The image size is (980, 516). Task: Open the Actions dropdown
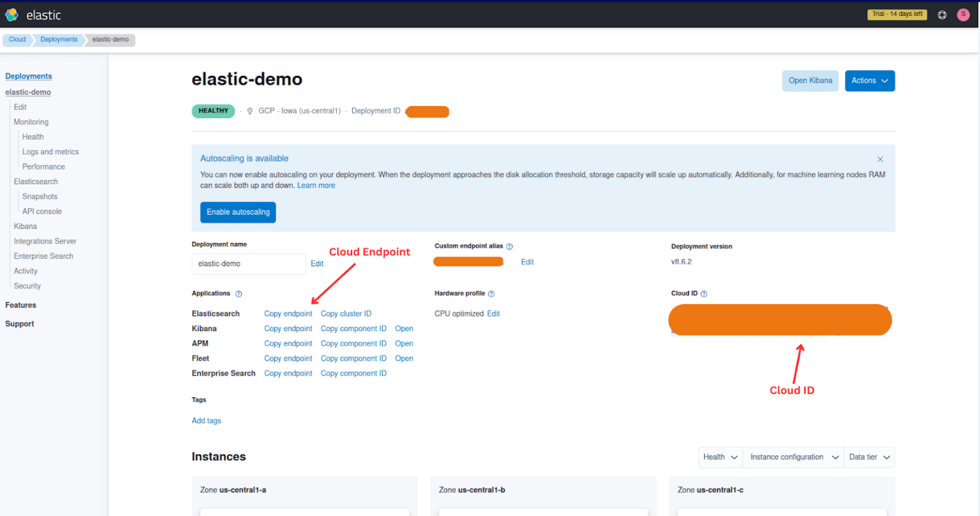tap(870, 80)
